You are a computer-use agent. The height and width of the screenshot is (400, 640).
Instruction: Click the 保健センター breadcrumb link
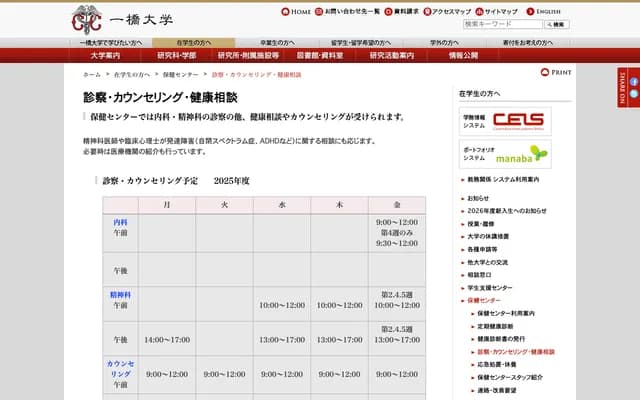[x=180, y=75]
